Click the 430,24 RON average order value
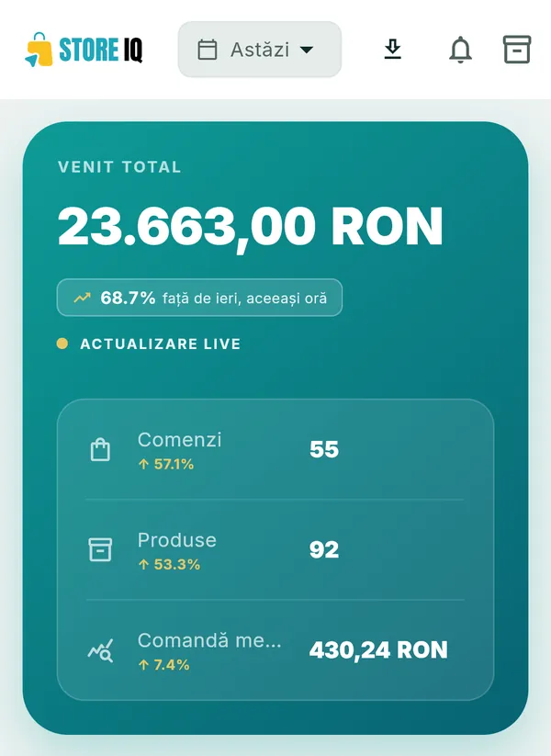551x756 pixels. pos(378,650)
